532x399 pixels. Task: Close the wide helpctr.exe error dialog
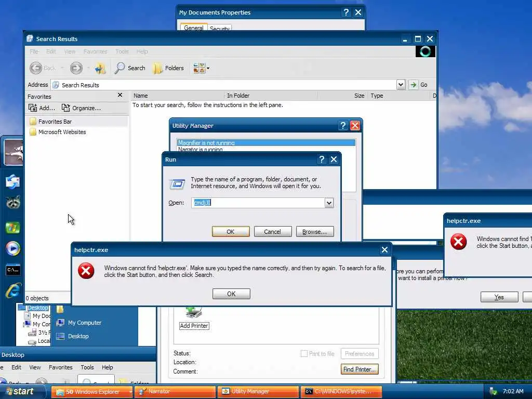tap(384, 250)
